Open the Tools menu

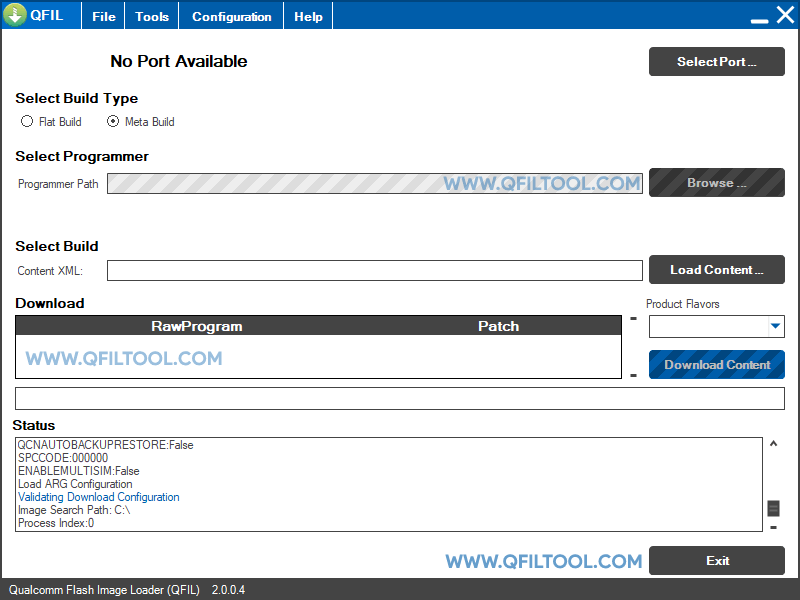coord(151,15)
